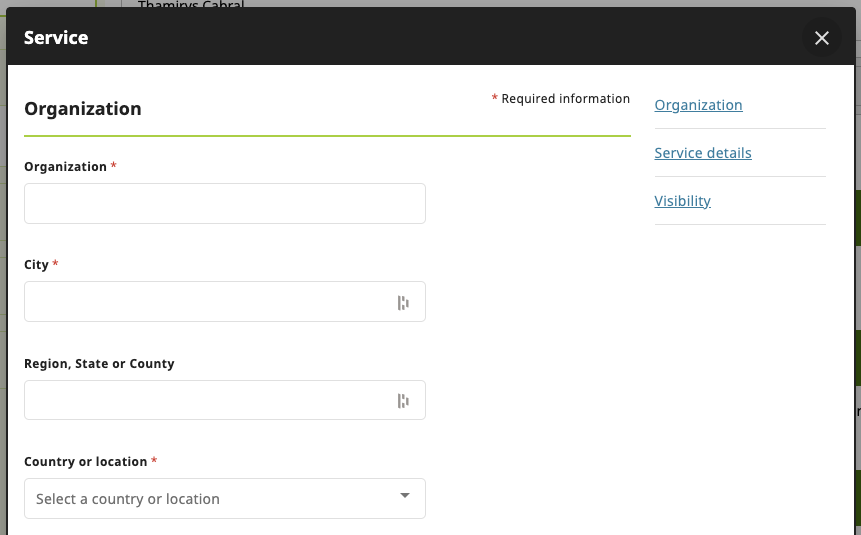
Task: Click into Region, State or County field
Action: [205, 400]
